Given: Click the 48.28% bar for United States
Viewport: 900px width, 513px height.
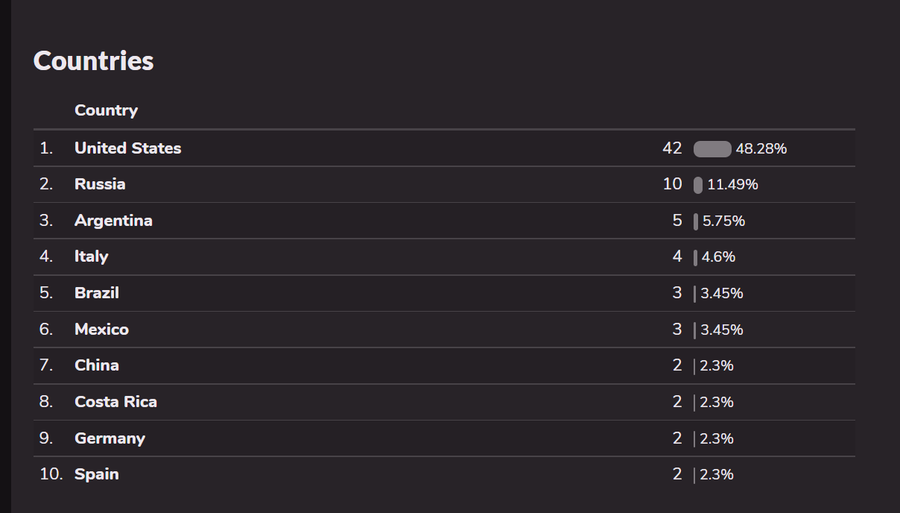Looking at the screenshot, I should (712, 149).
